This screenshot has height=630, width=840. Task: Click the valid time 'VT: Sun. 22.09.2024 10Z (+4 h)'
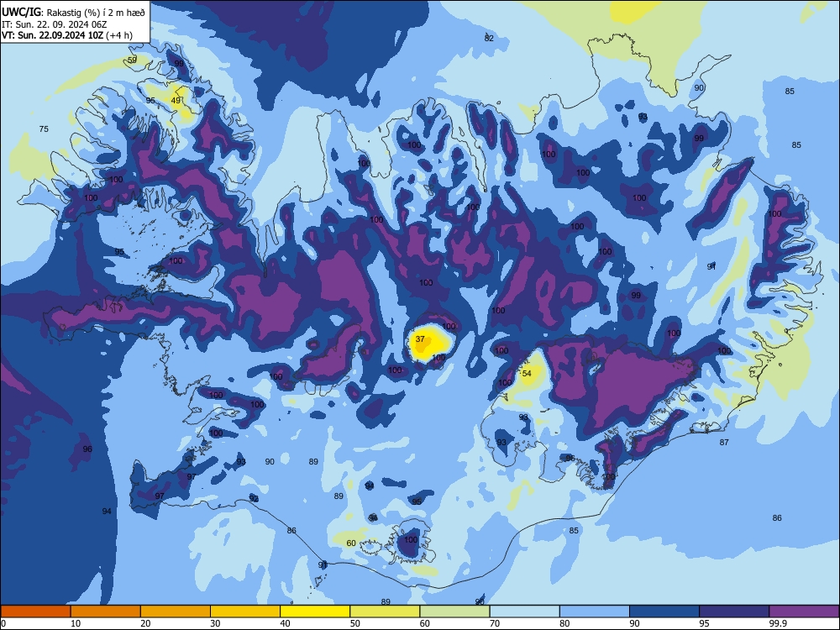pos(67,35)
